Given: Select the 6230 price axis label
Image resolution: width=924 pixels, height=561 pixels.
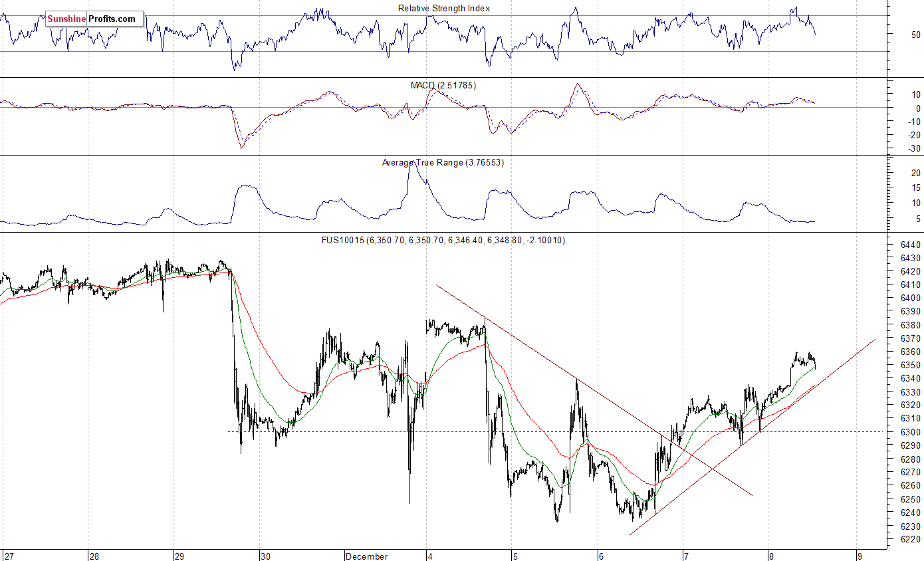Looking at the screenshot, I should click(x=910, y=526).
